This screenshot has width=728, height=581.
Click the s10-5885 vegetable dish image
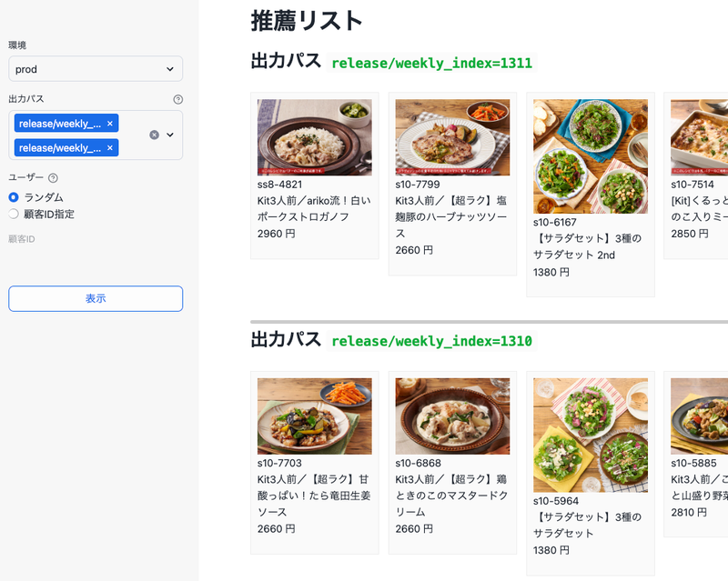(x=699, y=416)
